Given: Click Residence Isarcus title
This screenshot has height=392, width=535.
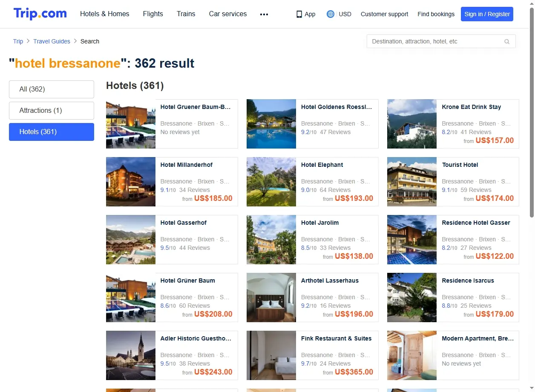Looking at the screenshot, I should (x=468, y=280).
